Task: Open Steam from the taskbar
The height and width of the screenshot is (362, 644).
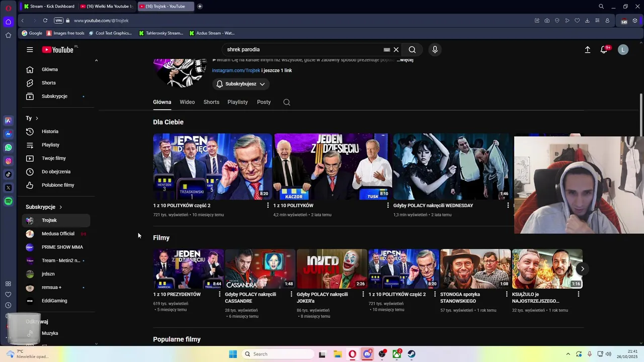Action: (x=412, y=354)
